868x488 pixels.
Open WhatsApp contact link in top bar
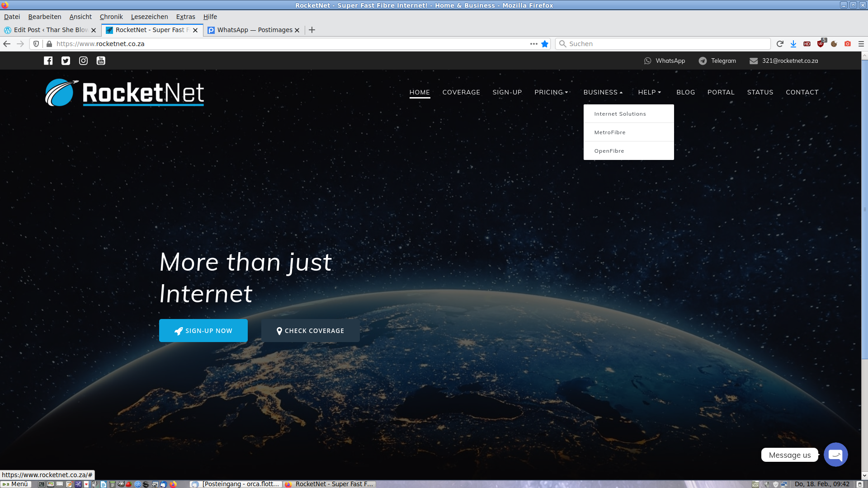[x=665, y=61]
